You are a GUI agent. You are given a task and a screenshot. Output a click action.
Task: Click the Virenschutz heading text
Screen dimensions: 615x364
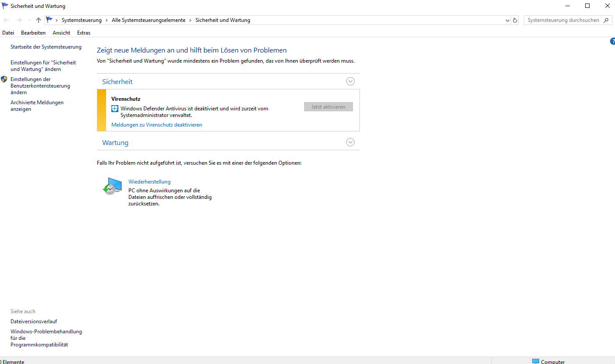tap(126, 99)
